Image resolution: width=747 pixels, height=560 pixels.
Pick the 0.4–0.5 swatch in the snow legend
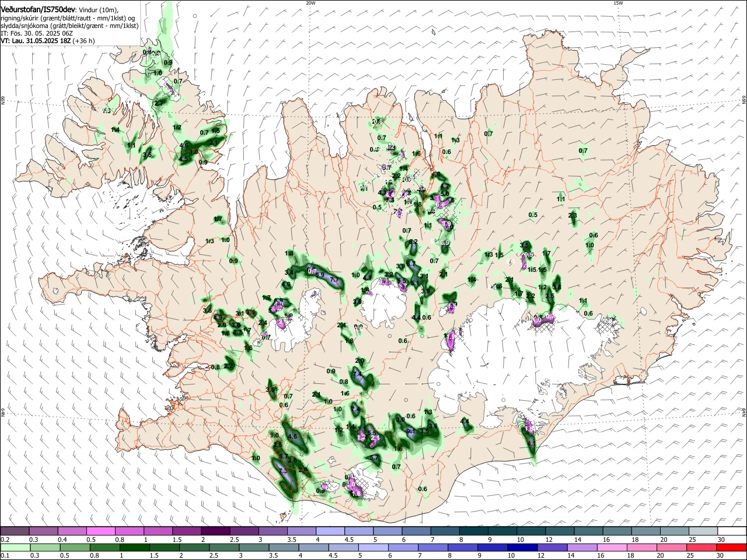pos(72,531)
